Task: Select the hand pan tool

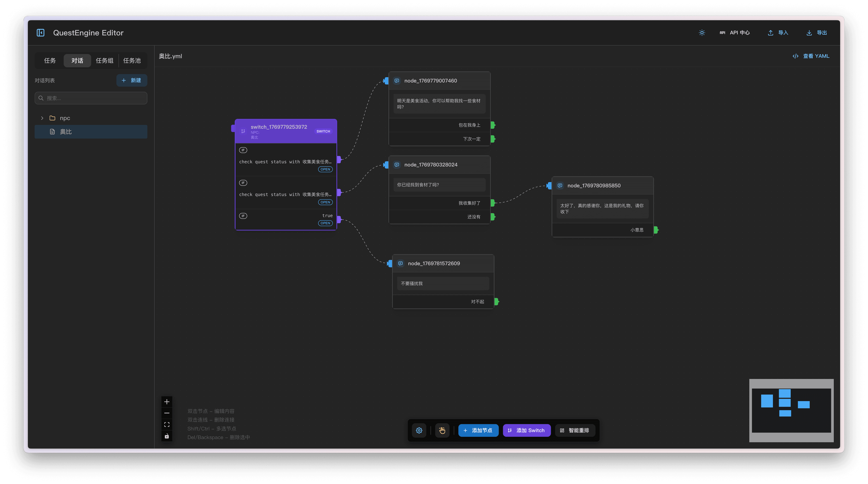Action: point(442,430)
